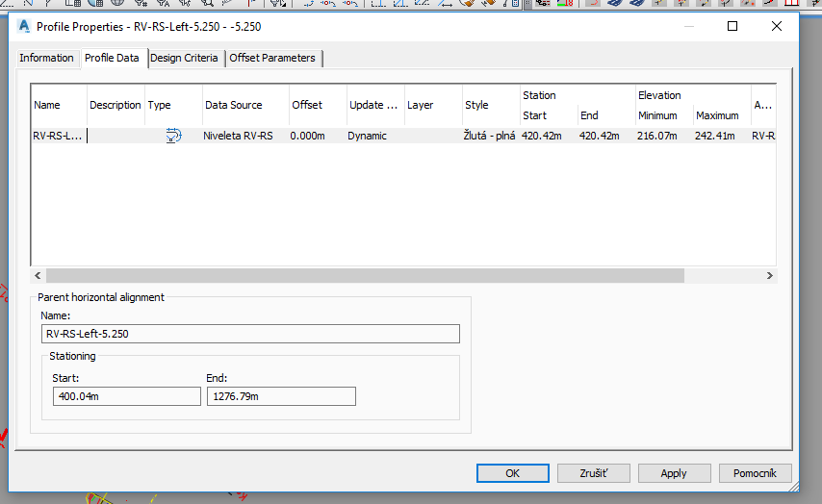This screenshot has width=822, height=504.
Task: Go to the Offset Parameters tab
Action: (x=272, y=58)
